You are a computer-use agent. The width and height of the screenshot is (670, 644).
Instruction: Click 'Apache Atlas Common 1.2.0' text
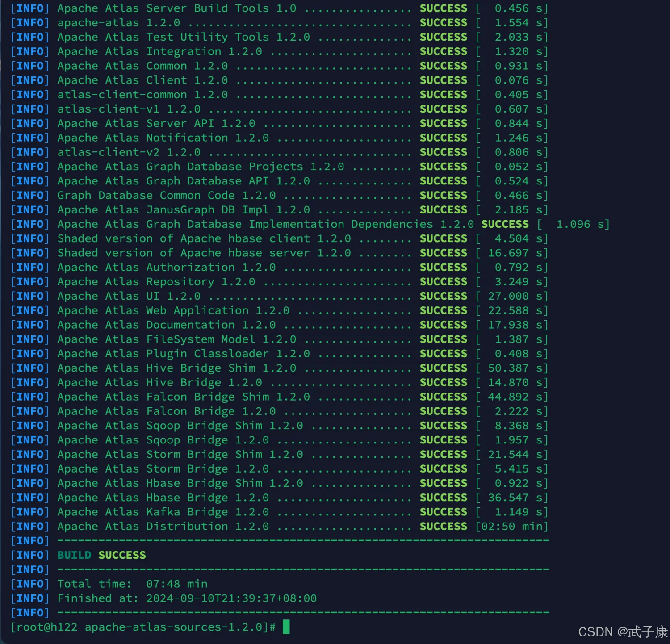142,66
